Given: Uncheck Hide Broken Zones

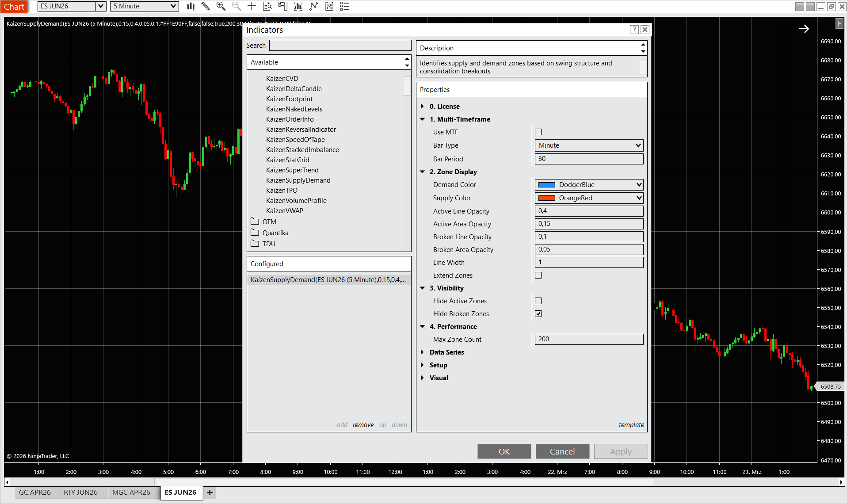Looking at the screenshot, I should (x=538, y=314).
